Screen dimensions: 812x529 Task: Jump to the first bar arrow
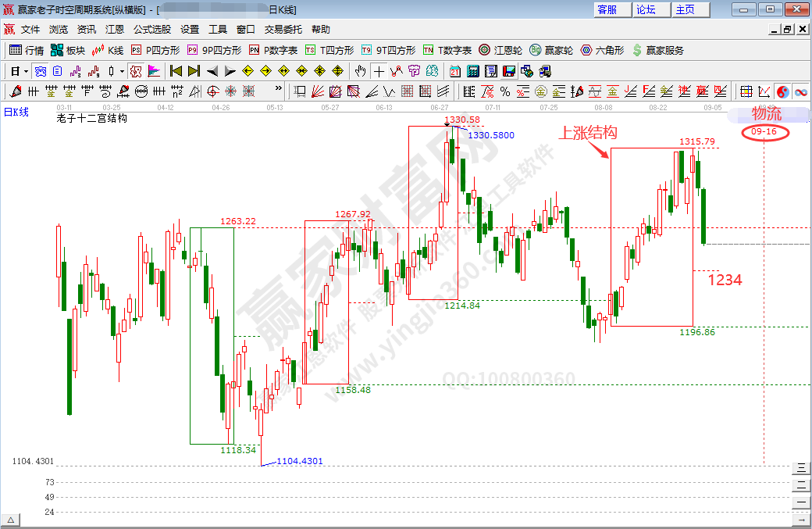tap(176, 71)
